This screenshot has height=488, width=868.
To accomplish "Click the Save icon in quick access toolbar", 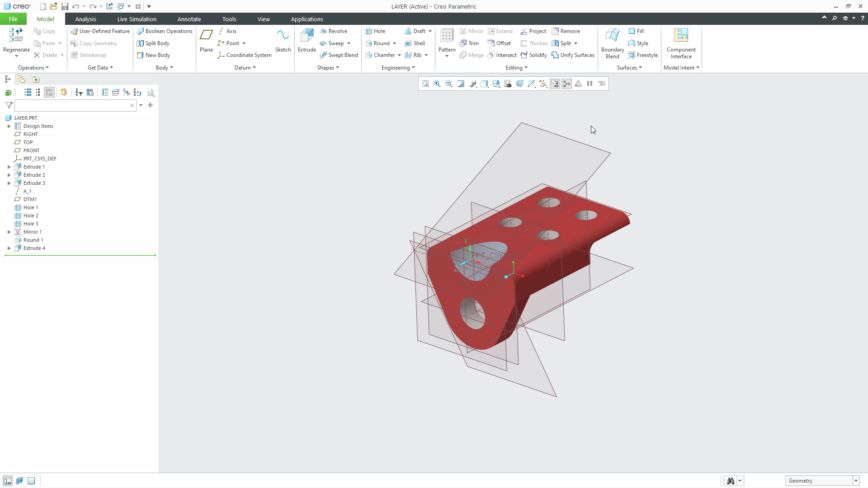I will [65, 6].
